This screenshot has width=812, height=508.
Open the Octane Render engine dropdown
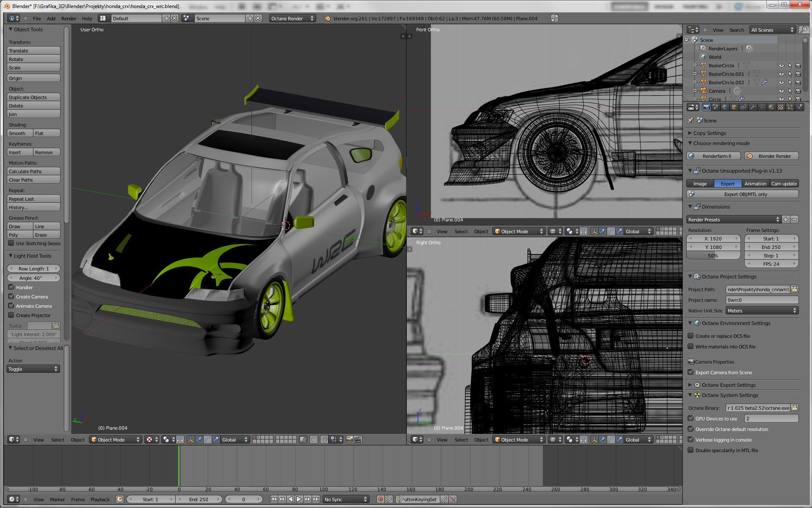point(293,18)
